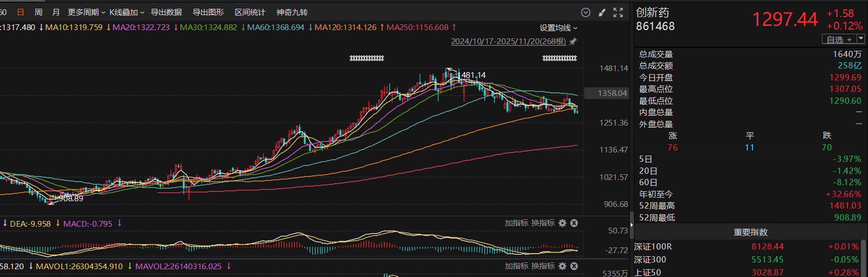Click 换指标 in the volume panel
The width and height of the screenshot is (868, 277).
click(x=543, y=266)
